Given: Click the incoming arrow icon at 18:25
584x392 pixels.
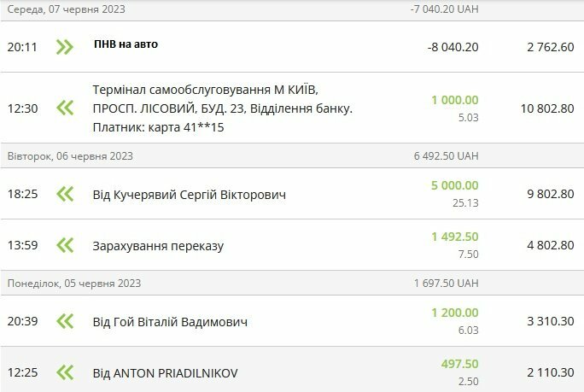Looking at the screenshot, I should (65, 194).
